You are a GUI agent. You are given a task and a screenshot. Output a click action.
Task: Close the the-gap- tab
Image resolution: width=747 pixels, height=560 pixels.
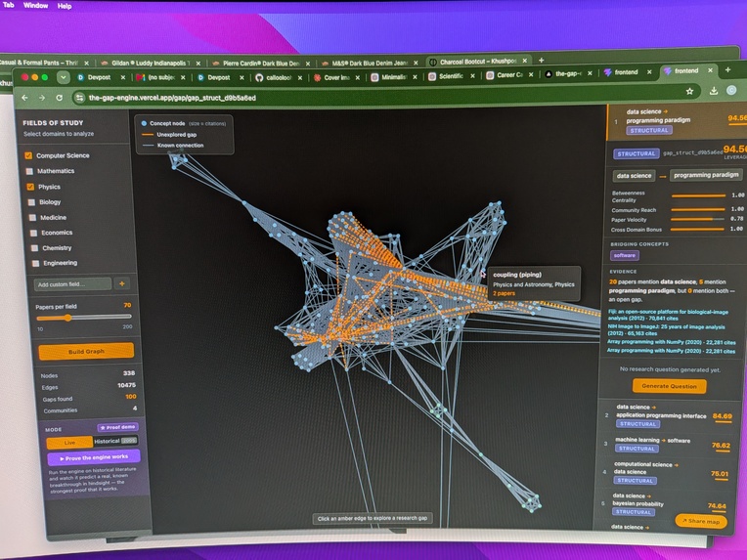click(590, 73)
